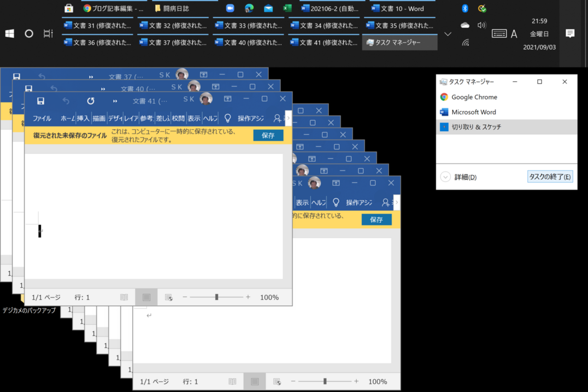Click the Save icon in the 文書 40 window
Image resolution: width=588 pixels, height=392 pixels.
pos(28,89)
